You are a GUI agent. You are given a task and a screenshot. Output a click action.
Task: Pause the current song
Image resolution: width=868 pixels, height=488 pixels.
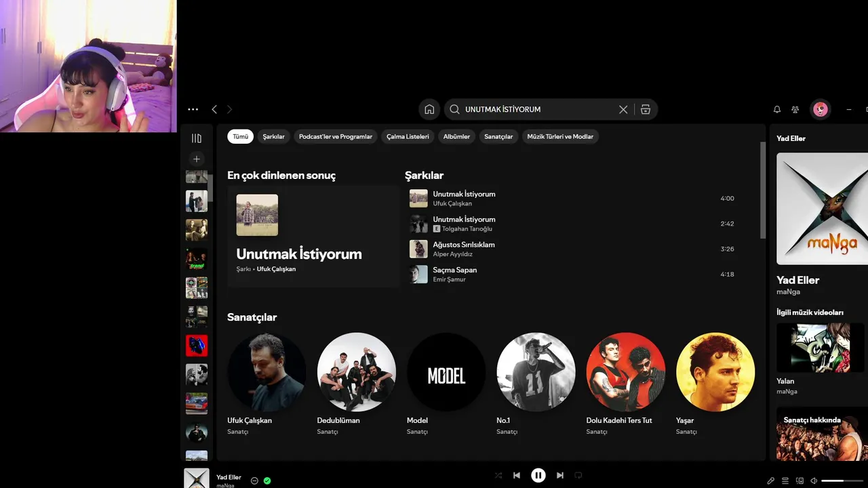(538, 475)
